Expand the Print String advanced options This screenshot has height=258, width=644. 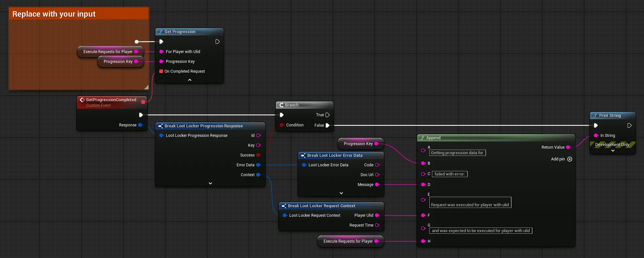[x=613, y=151]
